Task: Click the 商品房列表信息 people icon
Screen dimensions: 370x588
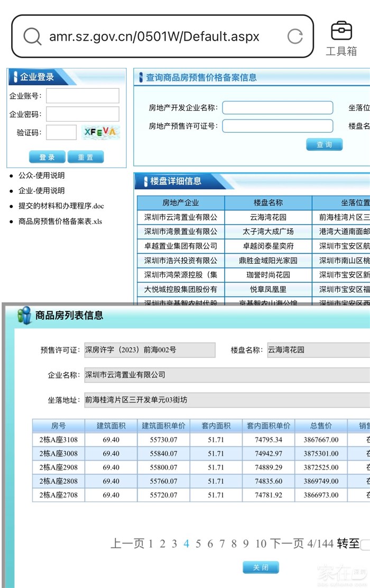Action: coord(24,315)
